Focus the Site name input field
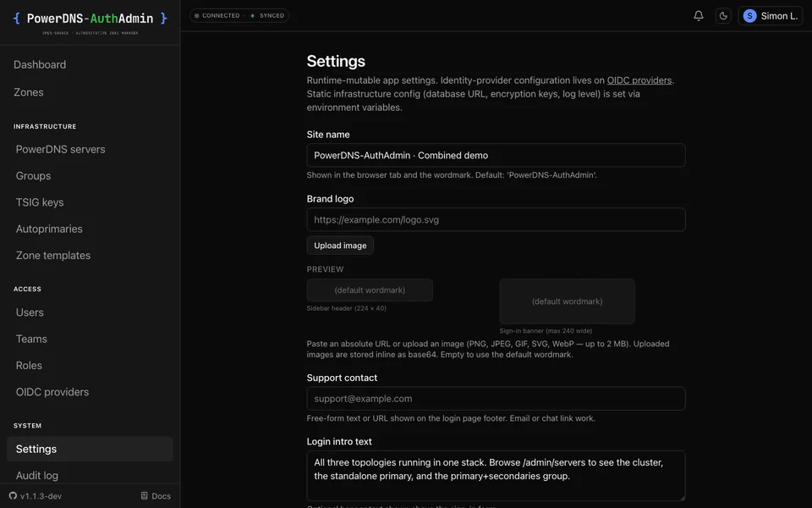812x508 pixels. point(497,156)
